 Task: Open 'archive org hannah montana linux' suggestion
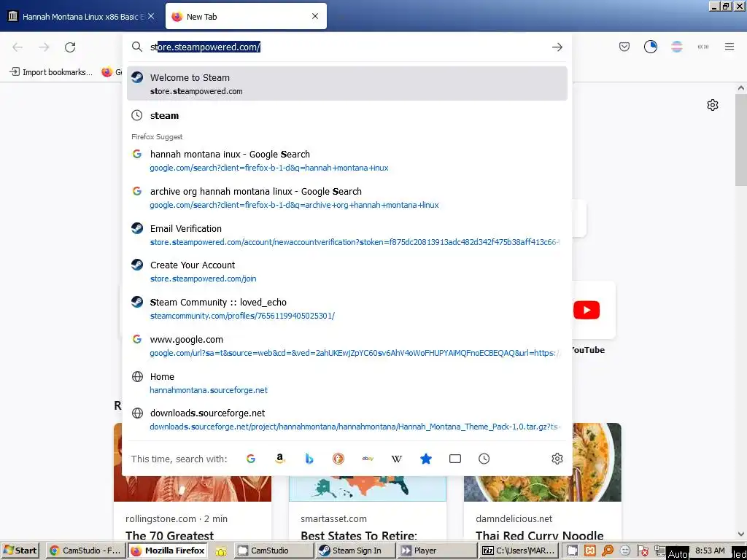click(x=347, y=198)
